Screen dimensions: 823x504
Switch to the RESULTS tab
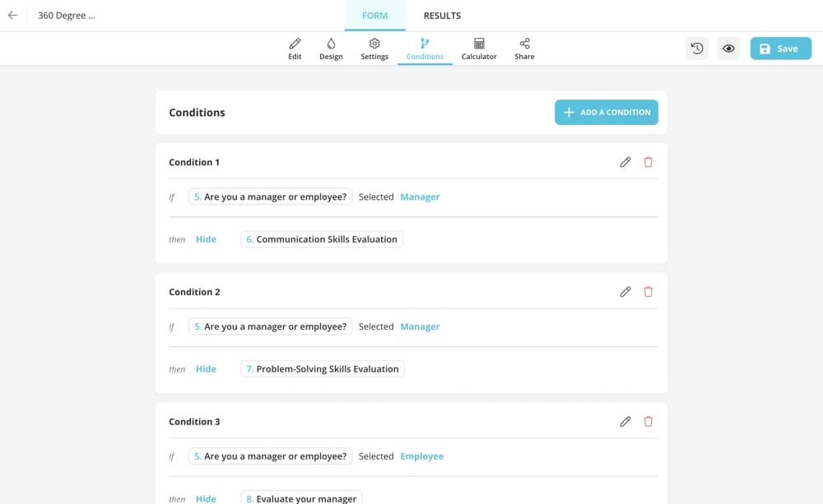442,16
